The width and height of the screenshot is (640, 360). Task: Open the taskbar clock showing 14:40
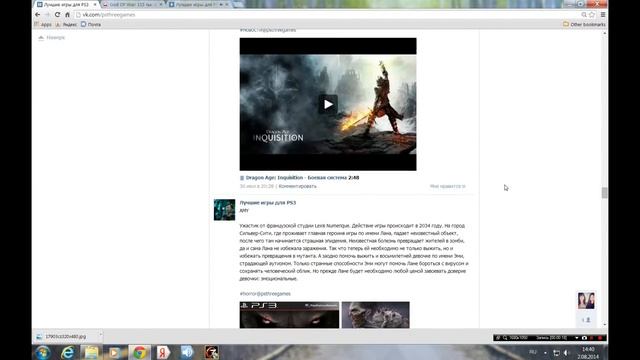[588, 353]
